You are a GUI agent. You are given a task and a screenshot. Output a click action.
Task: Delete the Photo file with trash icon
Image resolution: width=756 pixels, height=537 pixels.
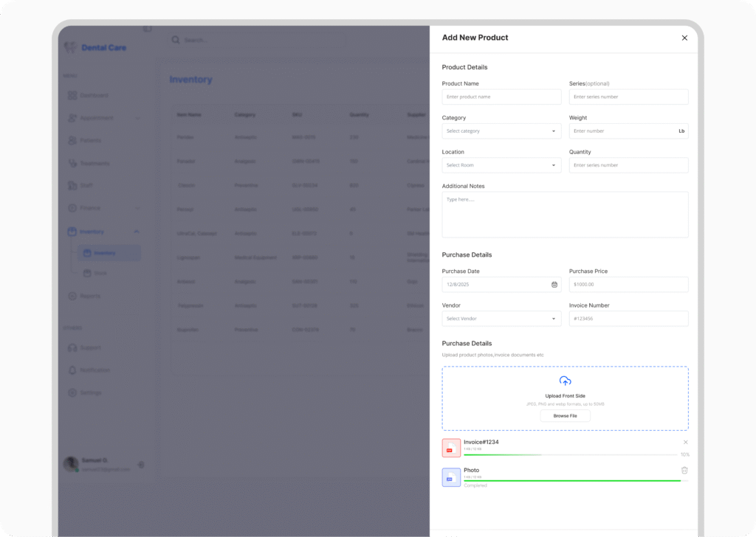pyautogui.click(x=684, y=470)
